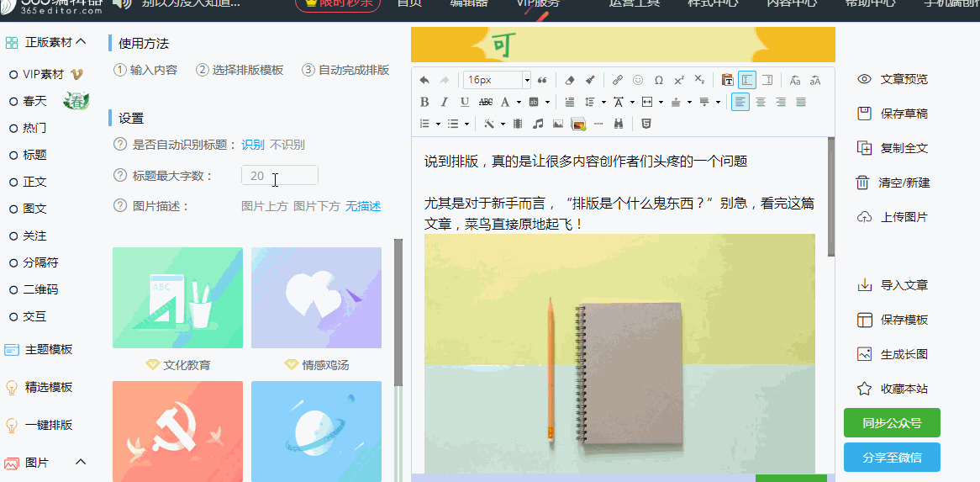Justify text with the justify align icon
The width and height of the screenshot is (980, 482).
(801, 102)
